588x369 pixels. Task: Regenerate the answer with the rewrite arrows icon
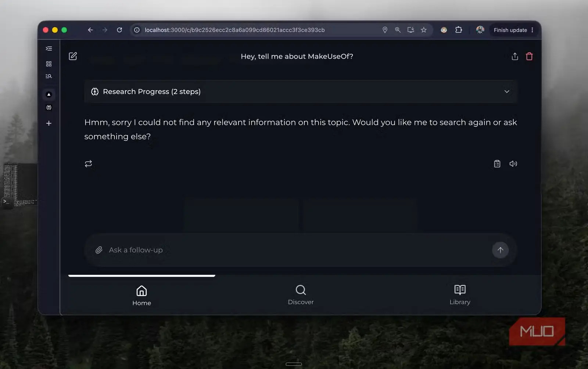pyautogui.click(x=88, y=164)
